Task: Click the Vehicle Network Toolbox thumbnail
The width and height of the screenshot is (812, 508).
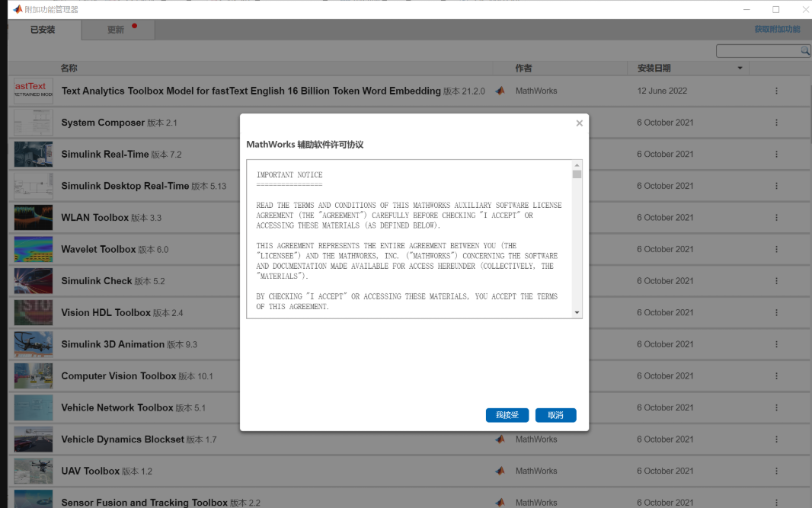Action: (x=34, y=407)
